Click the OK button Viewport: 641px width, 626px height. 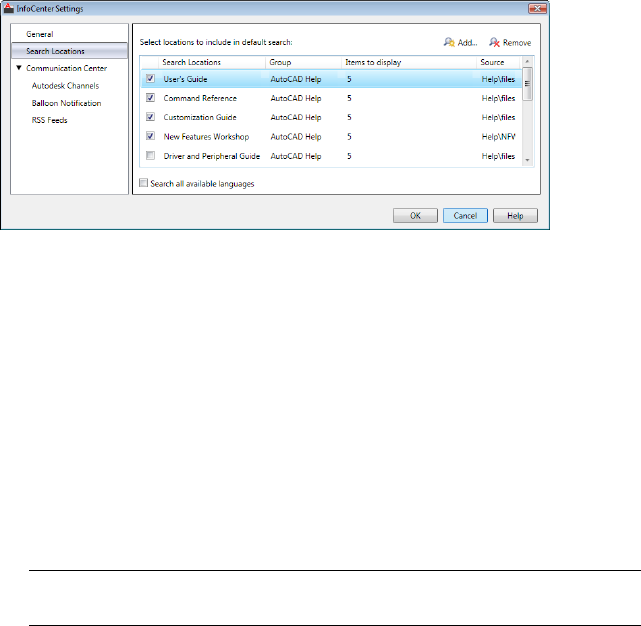[415, 216]
